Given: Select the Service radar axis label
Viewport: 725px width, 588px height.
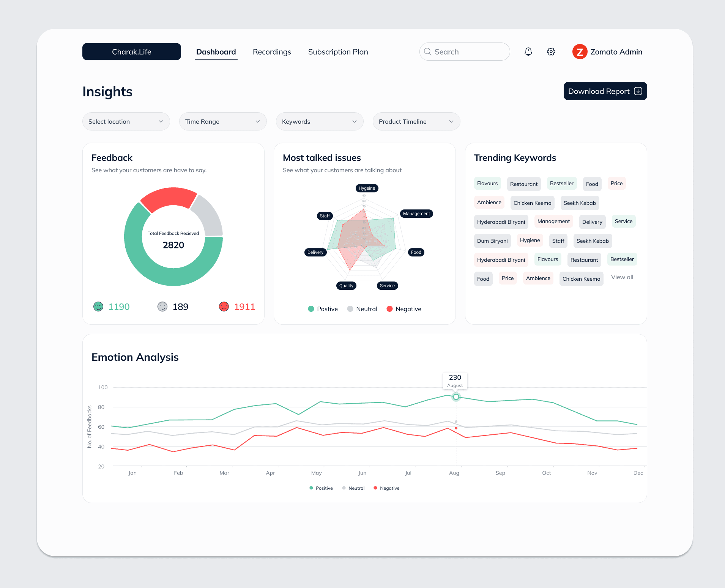Looking at the screenshot, I should [387, 286].
